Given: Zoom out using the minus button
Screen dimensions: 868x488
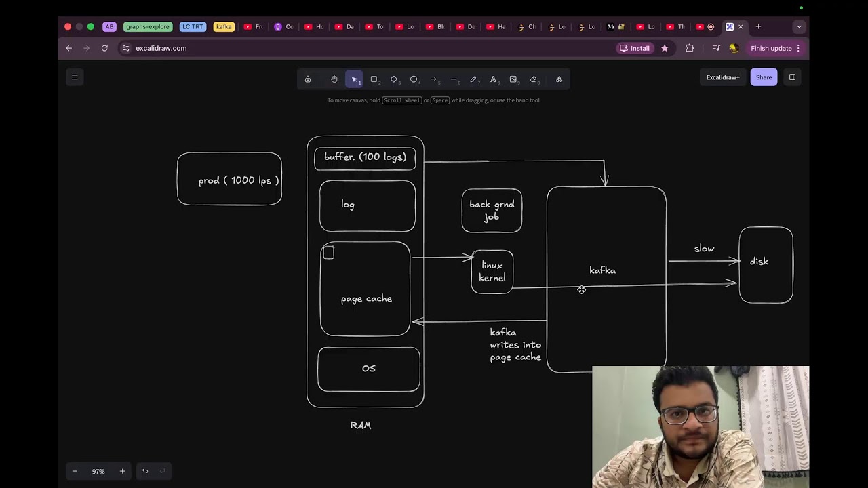Looking at the screenshot, I should click(75, 471).
